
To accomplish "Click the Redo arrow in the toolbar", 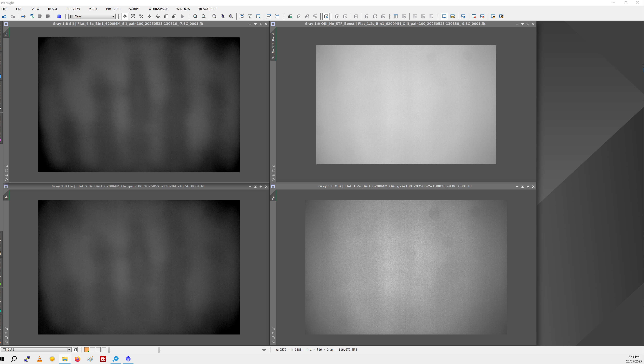I will coord(12,17).
